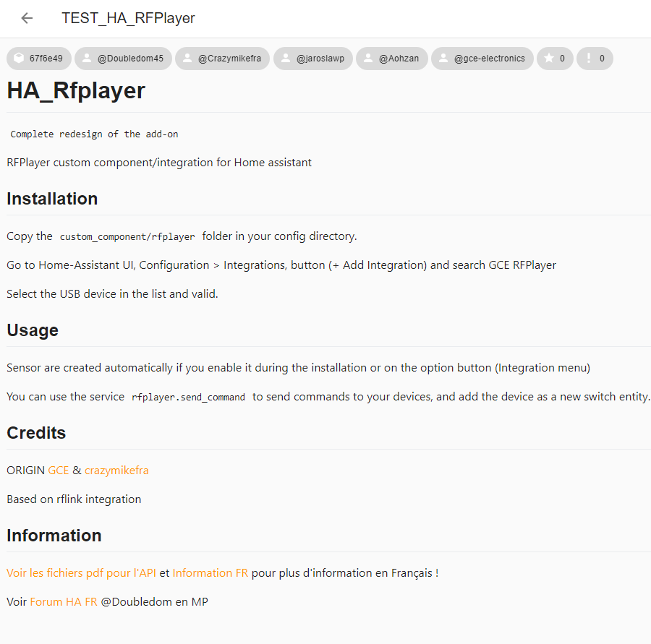Go back with the arrow icon
651x644 pixels.
coord(27,18)
